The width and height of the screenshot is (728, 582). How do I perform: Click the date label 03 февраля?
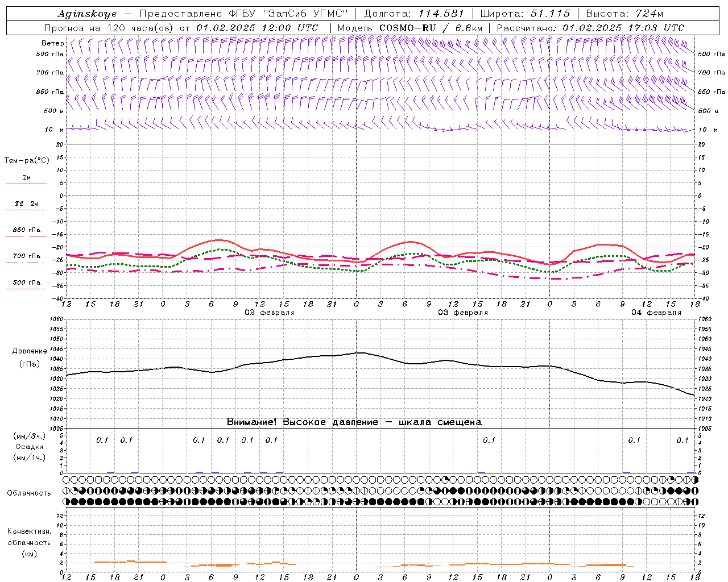tap(463, 313)
